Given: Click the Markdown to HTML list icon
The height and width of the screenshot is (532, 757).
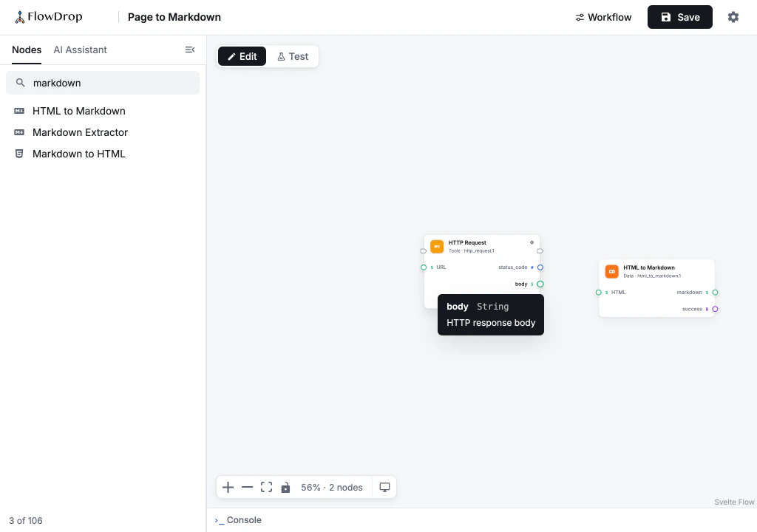Looking at the screenshot, I should [19, 154].
